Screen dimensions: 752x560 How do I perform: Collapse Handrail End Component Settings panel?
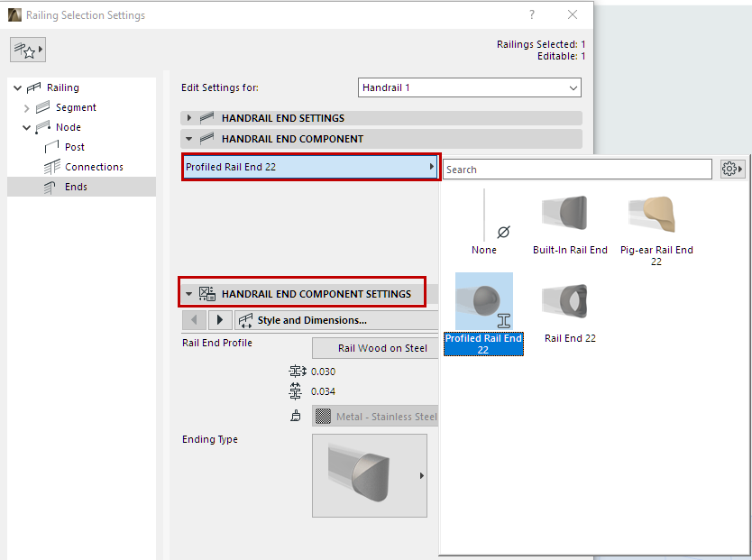(189, 294)
